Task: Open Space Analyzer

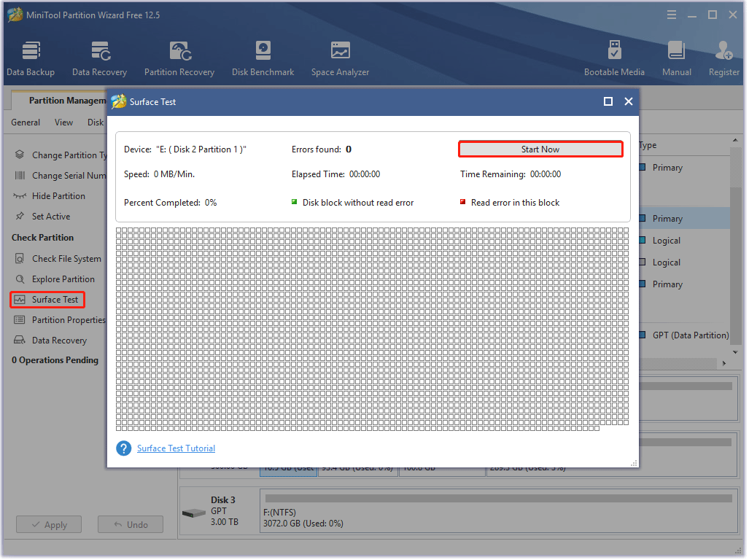Action: point(341,58)
